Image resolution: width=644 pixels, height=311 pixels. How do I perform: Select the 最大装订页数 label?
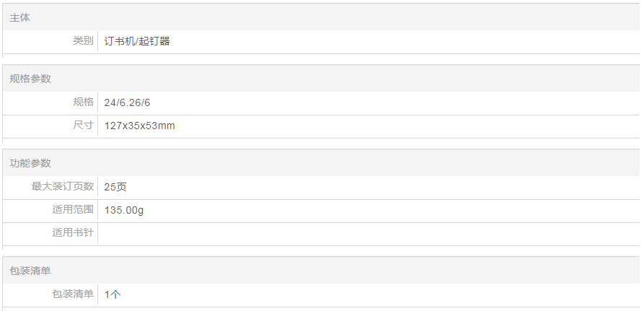coord(63,187)
